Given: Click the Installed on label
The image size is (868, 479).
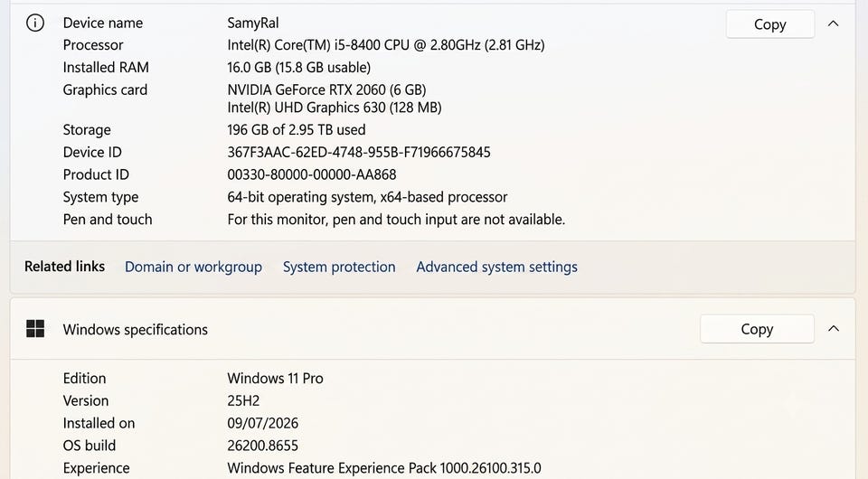Looking at the screenshot, I should click(x=99, y=423).
